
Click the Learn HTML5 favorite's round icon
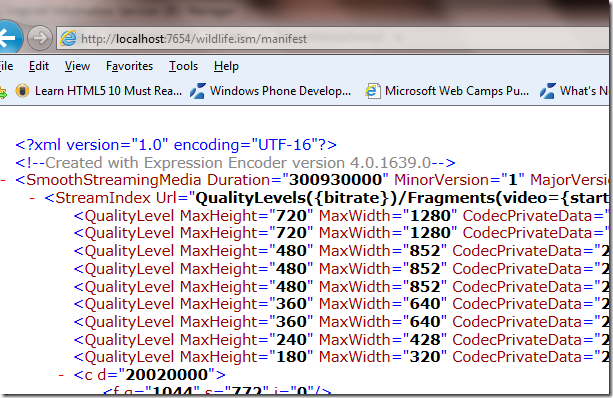pyautogui.click(x=22, y=91)
